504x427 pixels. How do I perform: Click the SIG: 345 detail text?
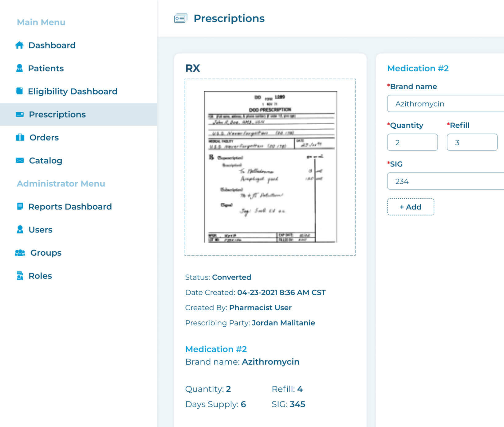[x=289, y=404]
